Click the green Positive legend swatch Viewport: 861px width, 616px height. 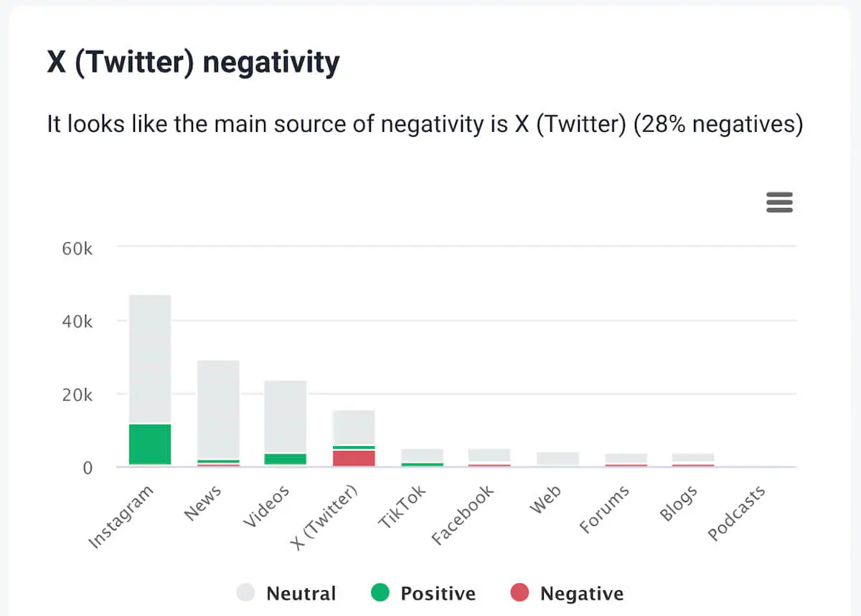tap(380, 593)
